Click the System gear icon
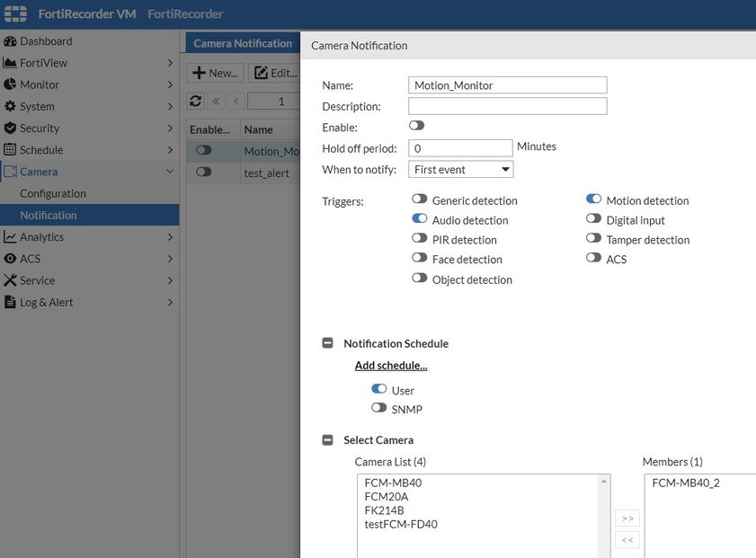 [x=10, y=106]
